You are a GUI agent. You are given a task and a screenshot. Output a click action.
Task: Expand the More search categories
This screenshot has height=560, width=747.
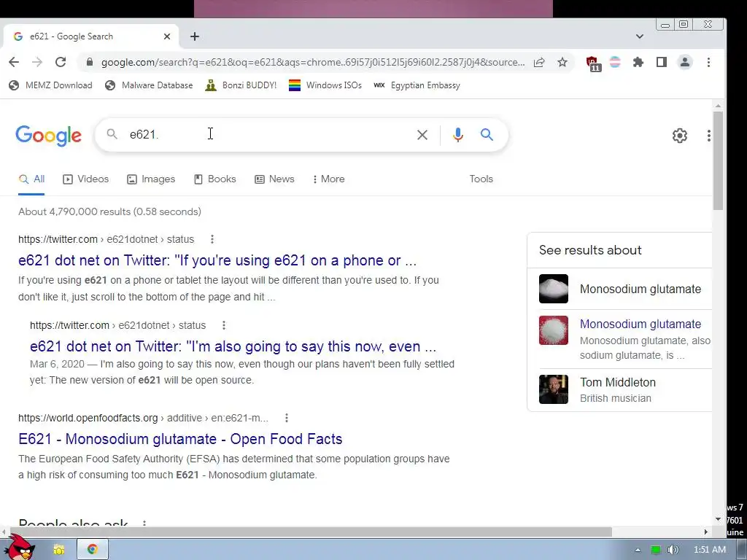pos(329,179)
